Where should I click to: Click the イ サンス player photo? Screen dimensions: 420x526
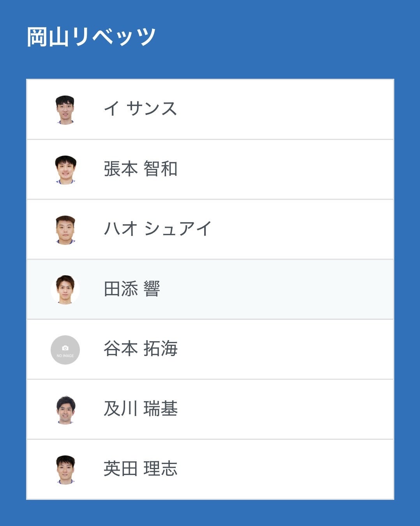(x=65, y=110)
